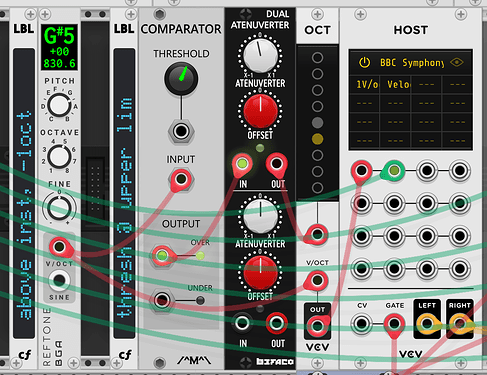This screenshot has width=487, height=375.
Task: Click the Host GATE jack
Action: click(394, 323)
